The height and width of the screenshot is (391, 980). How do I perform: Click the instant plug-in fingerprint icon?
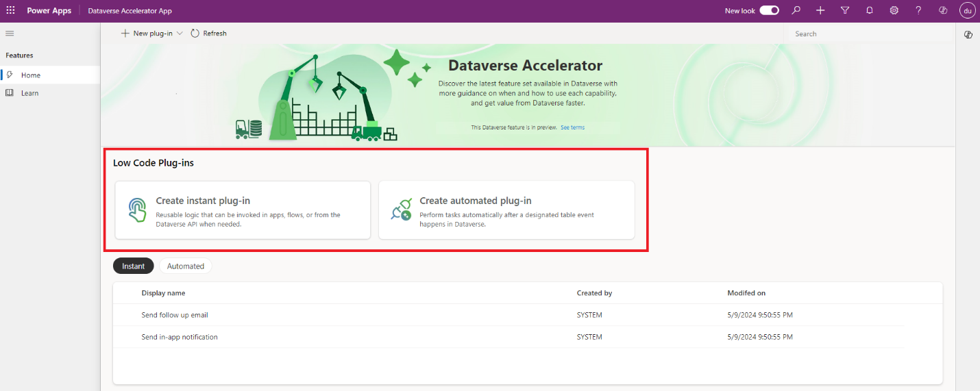[138, 210]
